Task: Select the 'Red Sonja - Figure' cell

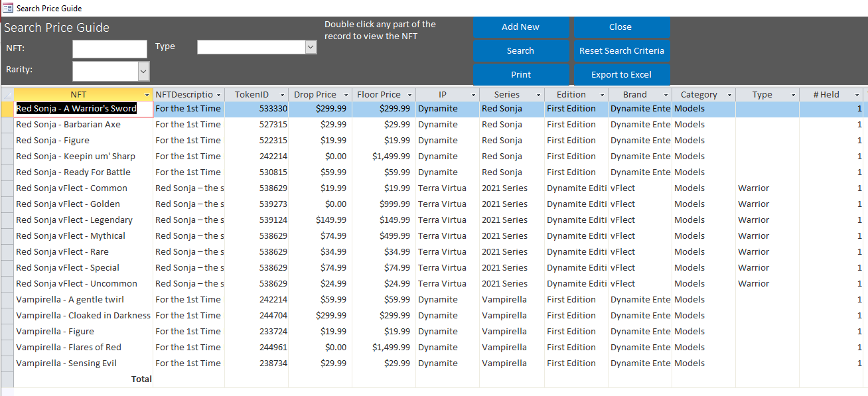Action: (84, 141)
